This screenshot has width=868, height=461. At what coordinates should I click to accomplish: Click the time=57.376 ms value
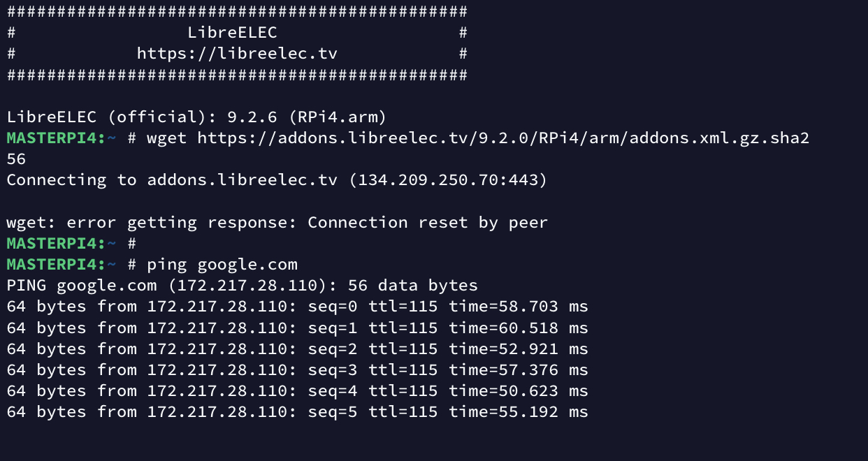(518, 370)
